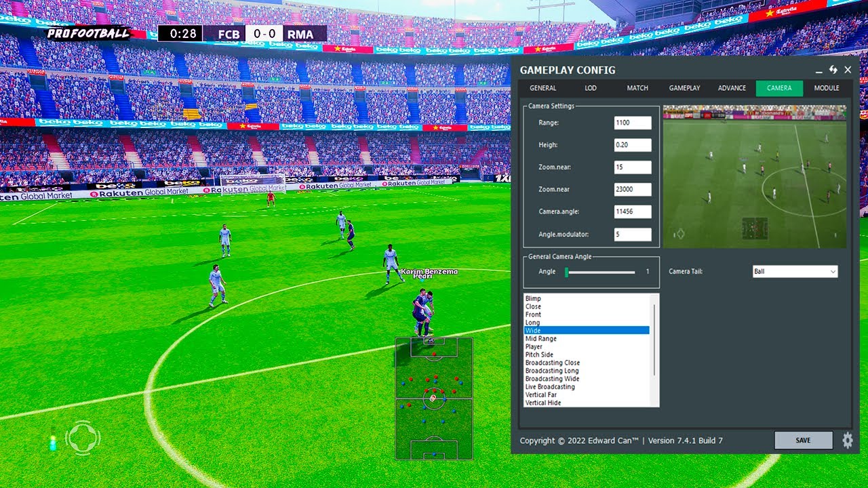Viewport: 868px width, 488px height.
Task: Edit the Camera.angle field showing 11456
Action: point(633,212)
